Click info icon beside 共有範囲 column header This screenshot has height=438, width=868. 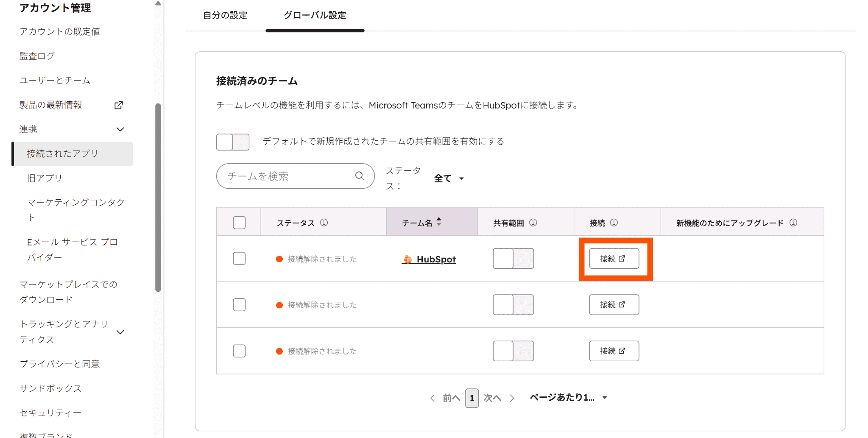(x=533, y=223)
